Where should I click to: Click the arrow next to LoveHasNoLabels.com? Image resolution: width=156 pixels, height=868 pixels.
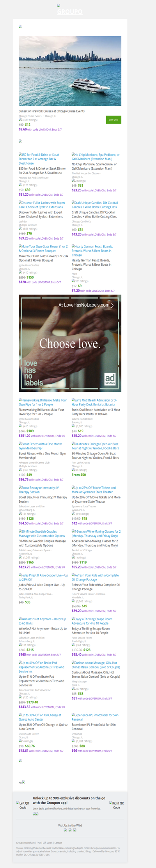(112, 305)
